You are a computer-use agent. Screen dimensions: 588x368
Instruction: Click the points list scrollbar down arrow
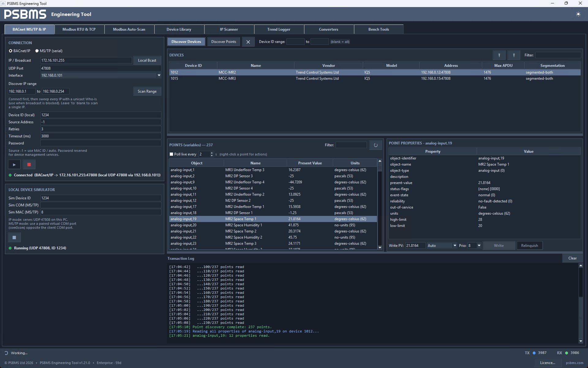(x=380, y=247)
